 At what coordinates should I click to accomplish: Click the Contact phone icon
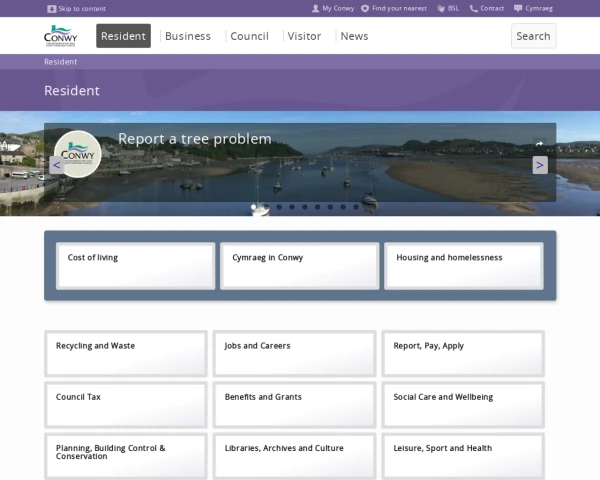coord(473,8)
